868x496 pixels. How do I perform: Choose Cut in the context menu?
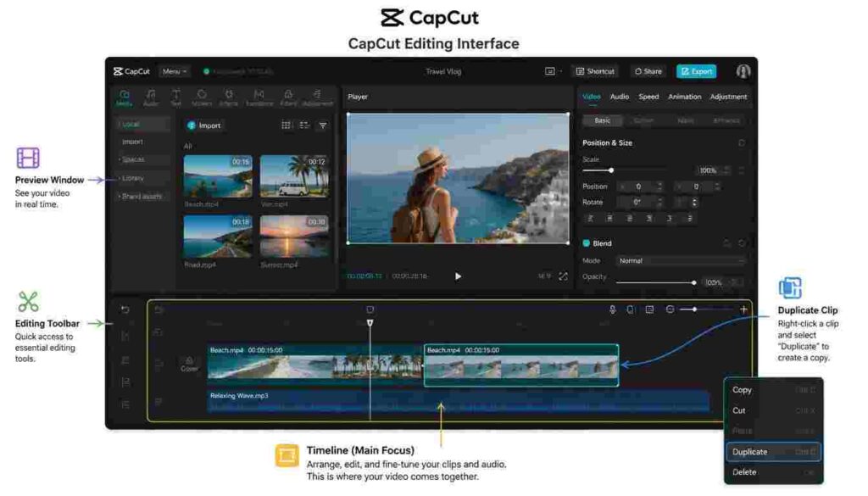click(x=773, y=410)
